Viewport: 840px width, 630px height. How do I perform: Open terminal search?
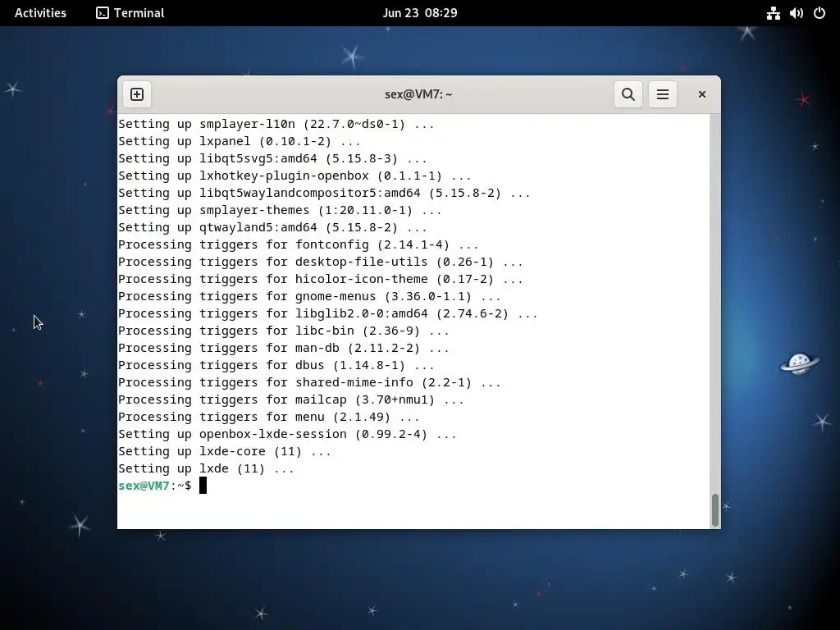[628, 94]
